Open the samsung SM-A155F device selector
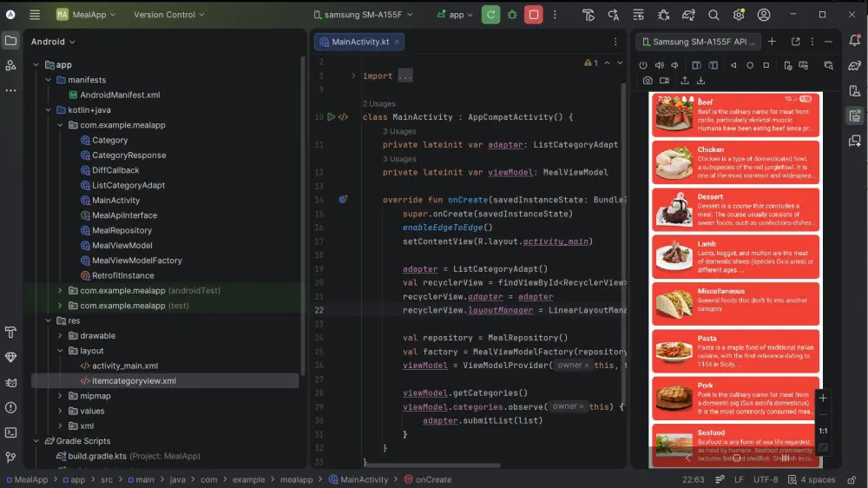868x488 pixels. (363, 15)
